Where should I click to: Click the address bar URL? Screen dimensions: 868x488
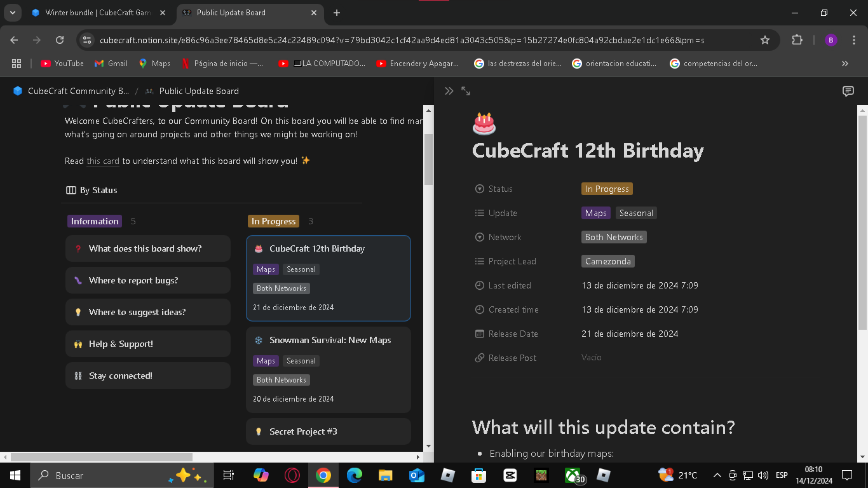coord(402,40)
